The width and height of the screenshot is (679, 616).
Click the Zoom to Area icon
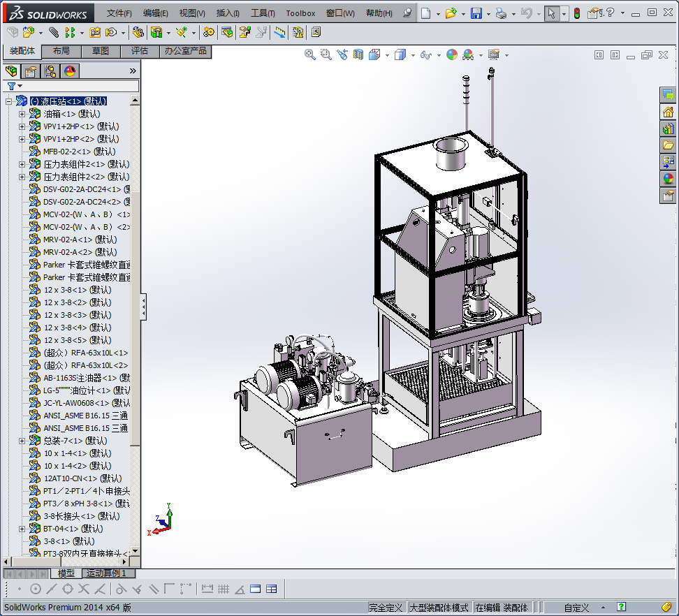(326, 54)
